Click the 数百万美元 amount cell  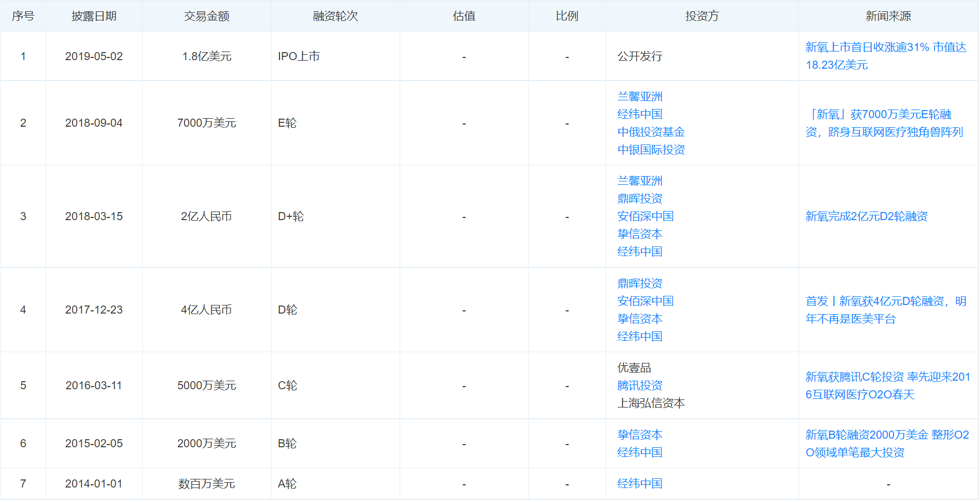pos(207,484)
